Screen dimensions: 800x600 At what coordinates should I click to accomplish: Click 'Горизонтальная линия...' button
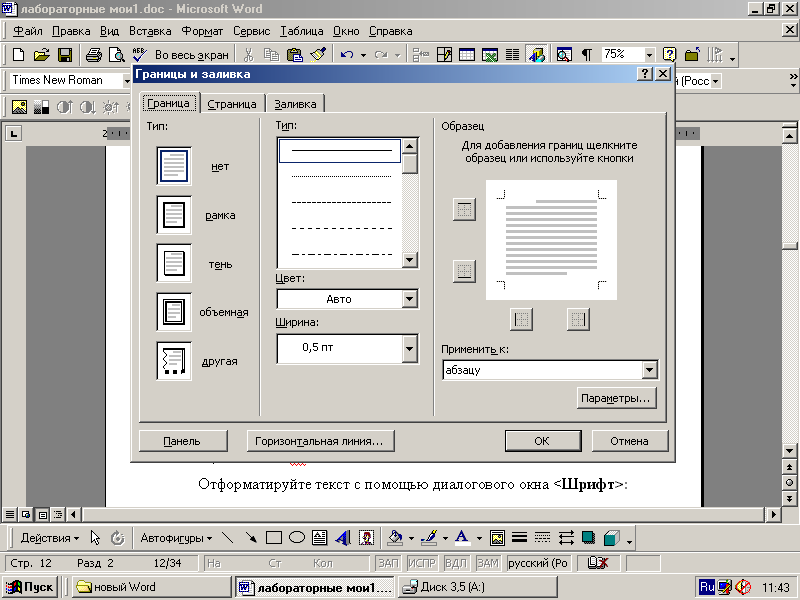pos(320,441)
